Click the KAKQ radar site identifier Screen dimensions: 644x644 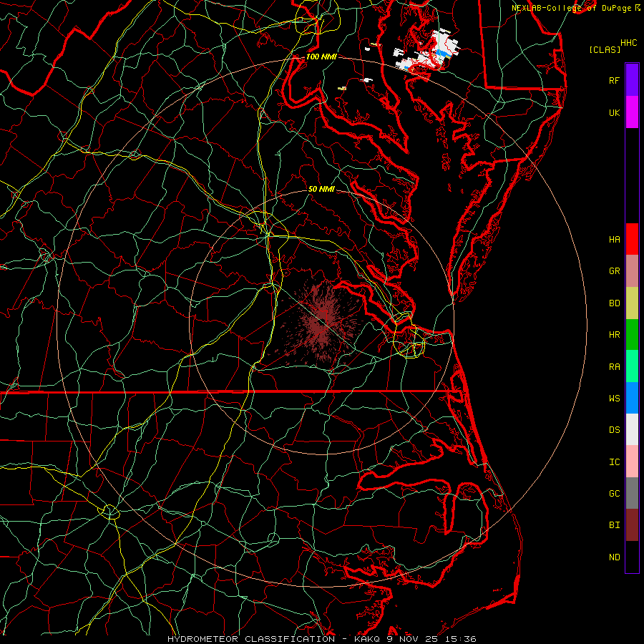[367, 639]
